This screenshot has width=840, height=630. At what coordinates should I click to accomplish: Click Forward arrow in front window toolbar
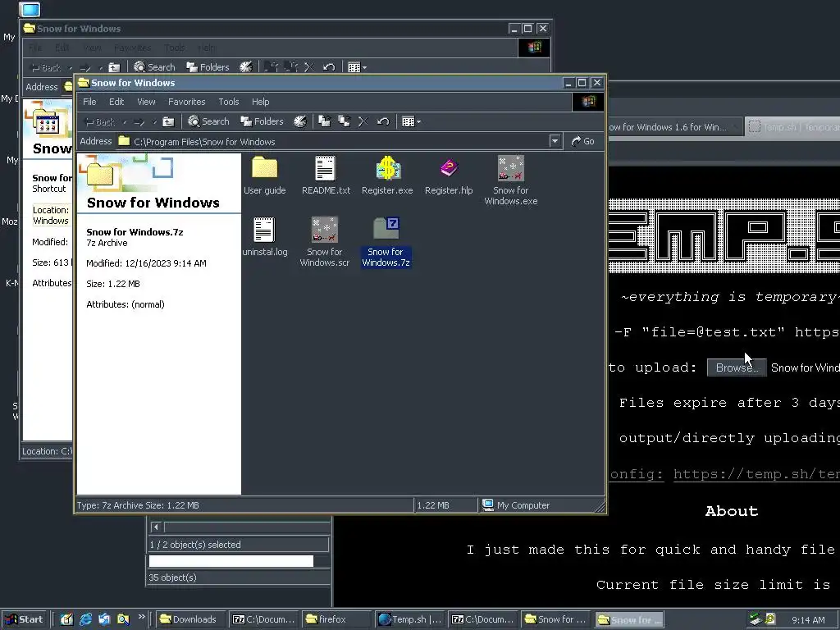pos(139,122)
